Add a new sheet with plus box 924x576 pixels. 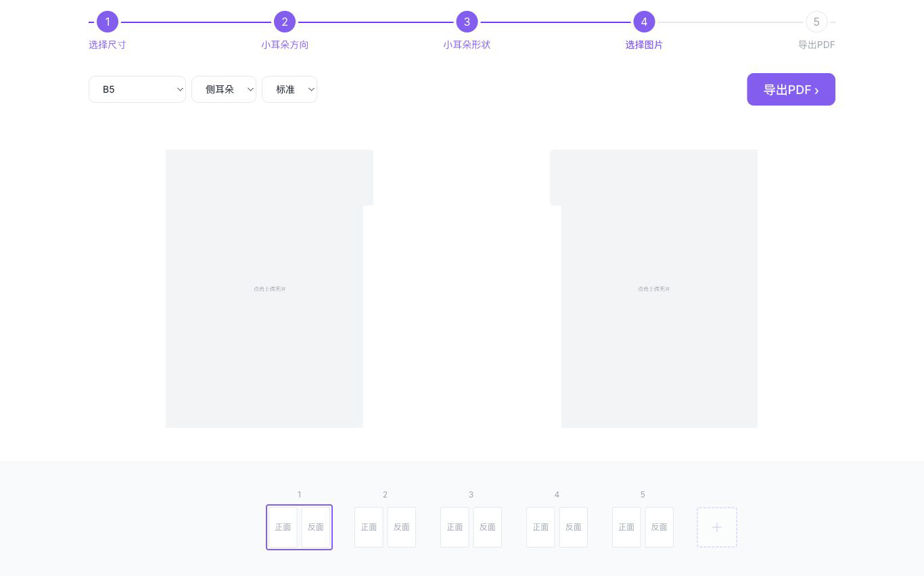click(x=717, y=527)
